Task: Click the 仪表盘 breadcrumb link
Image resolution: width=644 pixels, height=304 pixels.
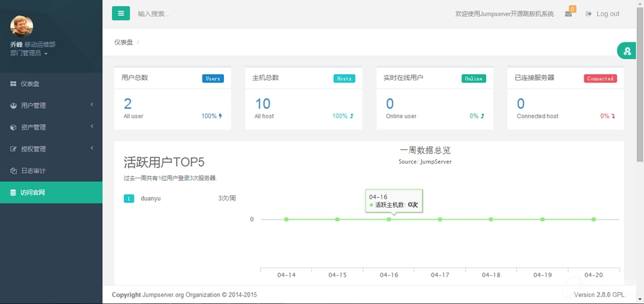Action: pyautogui.click(x=123, y=42)
